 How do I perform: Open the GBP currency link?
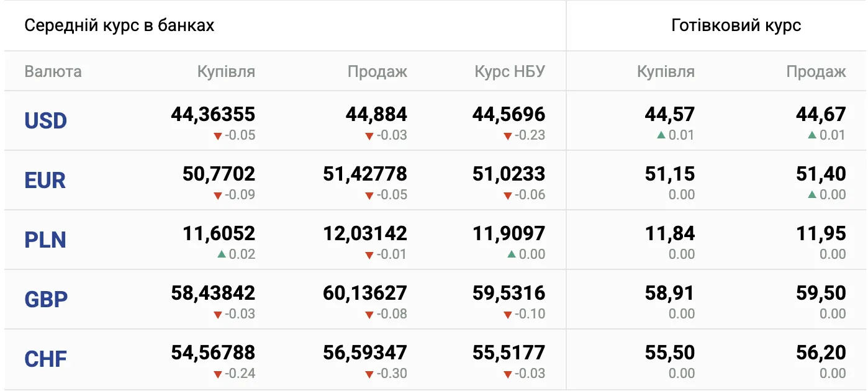46,299
